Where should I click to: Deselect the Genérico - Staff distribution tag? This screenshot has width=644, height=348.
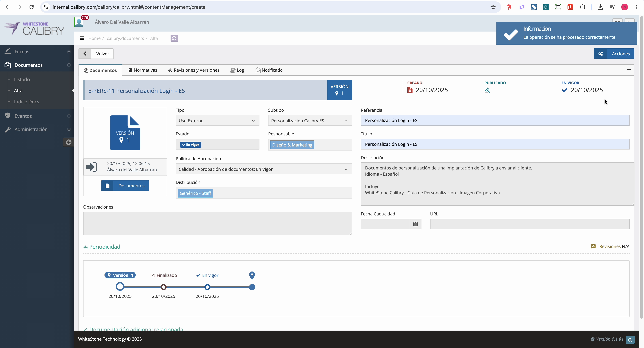(x=195, y=193)
